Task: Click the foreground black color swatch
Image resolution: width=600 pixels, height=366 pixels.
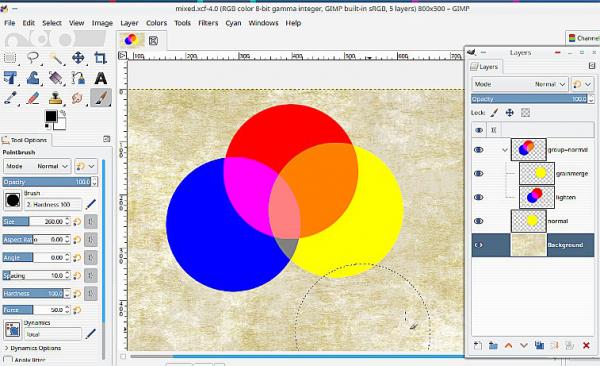Action: point(51,116)
